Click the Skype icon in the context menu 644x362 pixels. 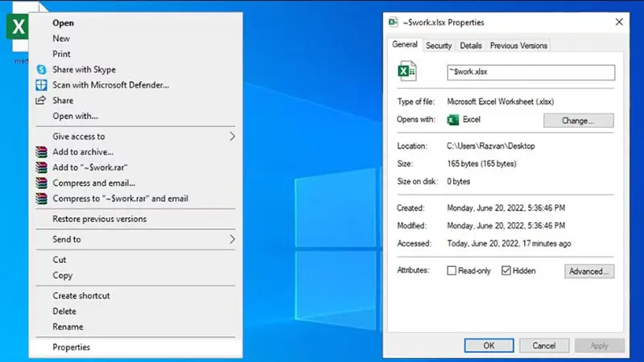(42, 69)
